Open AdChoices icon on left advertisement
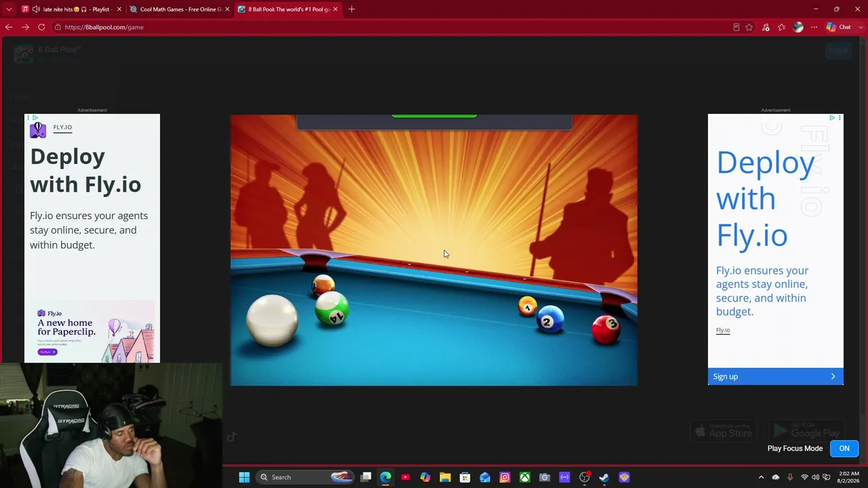This screenshot has height=488, width=868. 35,118
